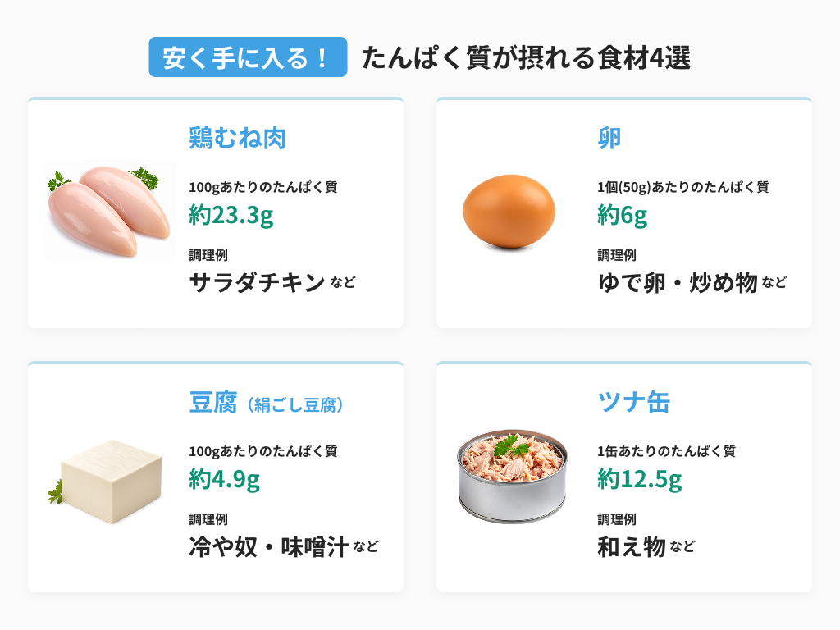Screen dimensions: 840x630
Task: Click the ツナ缶 heading
Action: pyautogui.click(x=634, y=403)
